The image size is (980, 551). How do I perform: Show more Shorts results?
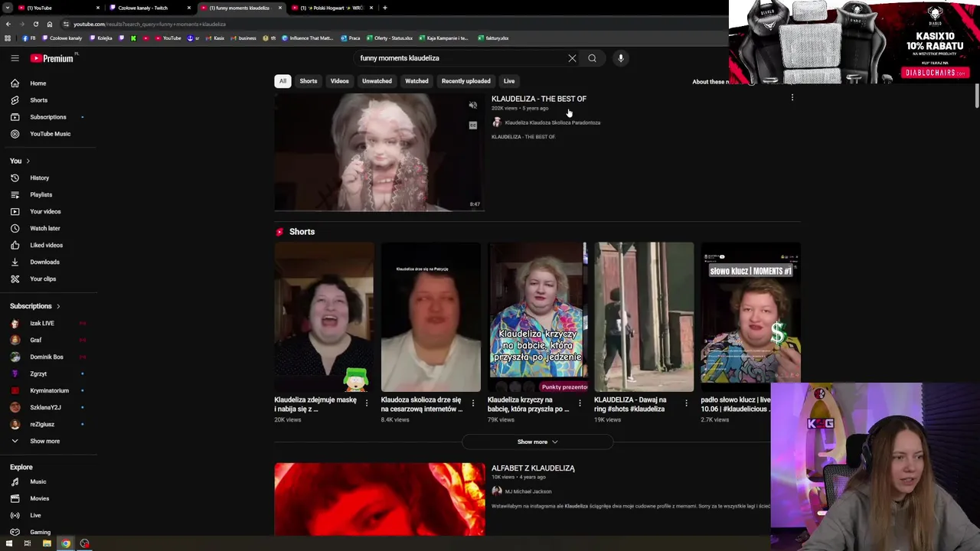pos(537,442)
